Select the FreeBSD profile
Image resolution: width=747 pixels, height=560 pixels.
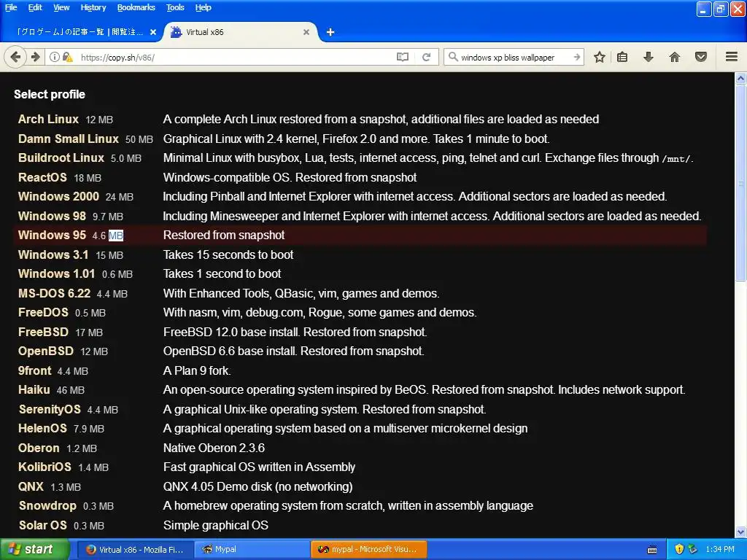pos(43,332)
